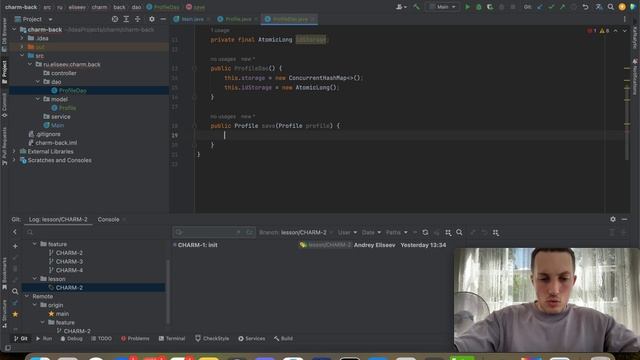Screen dimensions: 640x360
Task: Open the user account dropdown icon in toolbar
Action: point(401,7)
